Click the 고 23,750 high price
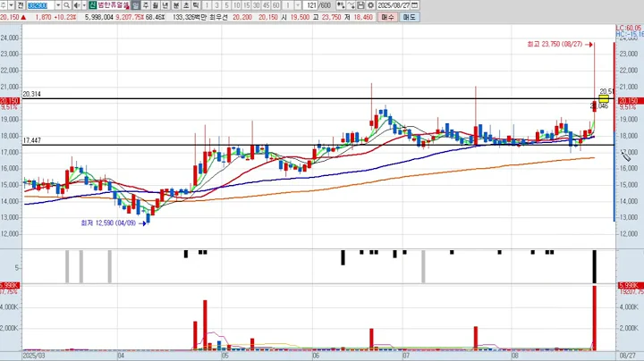Screen dimensions: 644x361 [x=327, y=17]
